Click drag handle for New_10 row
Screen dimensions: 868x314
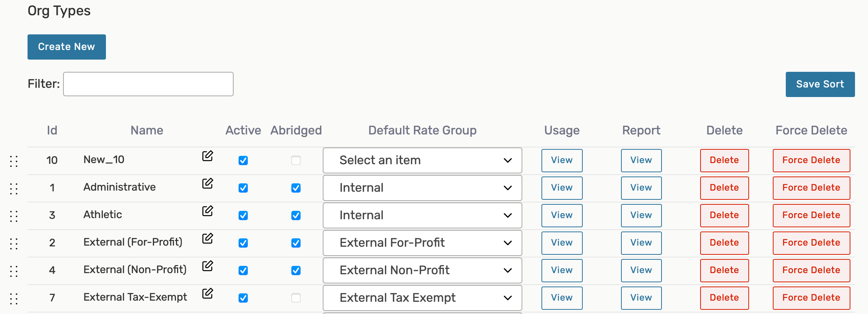[14, 161]
